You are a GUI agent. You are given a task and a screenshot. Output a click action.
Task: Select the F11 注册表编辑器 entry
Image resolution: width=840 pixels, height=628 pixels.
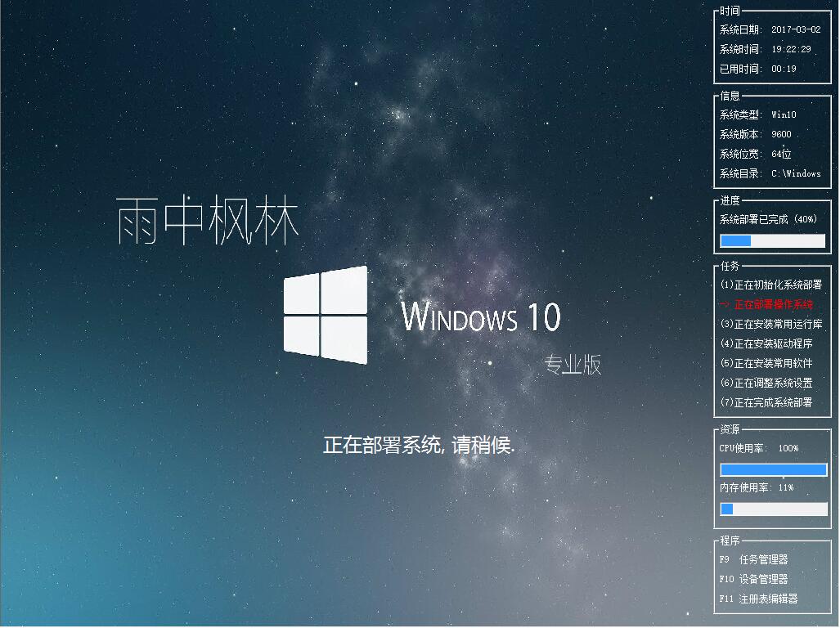[x=758, y=599]
